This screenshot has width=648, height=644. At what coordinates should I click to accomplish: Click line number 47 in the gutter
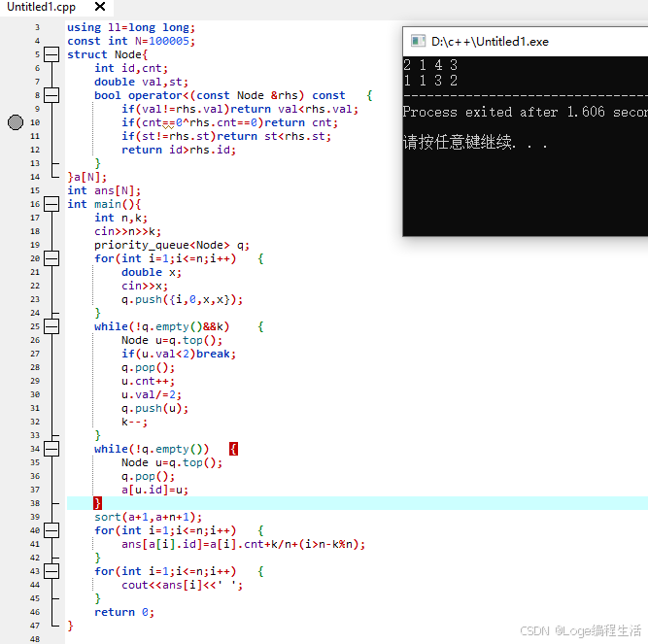pos(35,626)
